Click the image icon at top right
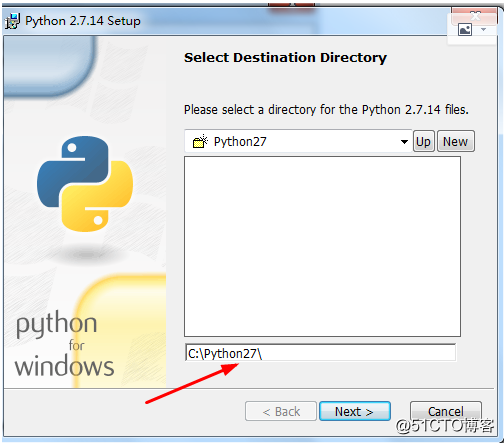This screenshot has height=444, width=504. click(465, 30)
